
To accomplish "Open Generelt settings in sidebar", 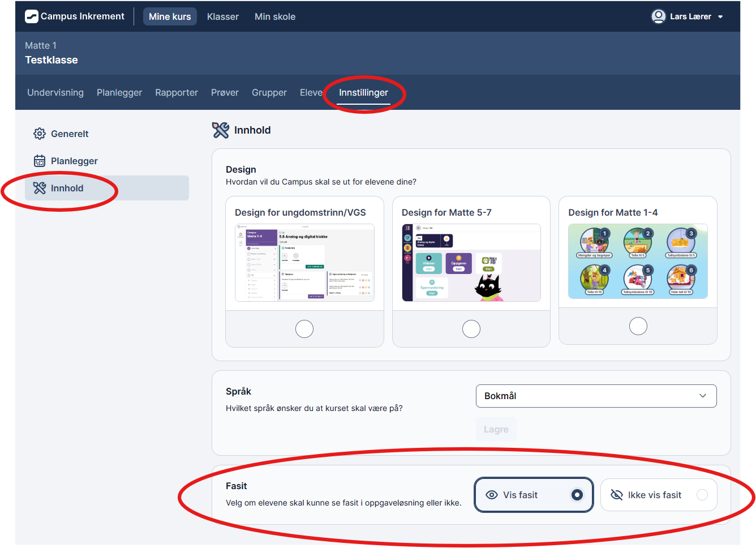I will 107,134.
